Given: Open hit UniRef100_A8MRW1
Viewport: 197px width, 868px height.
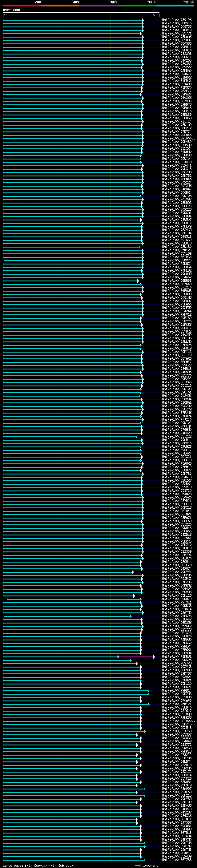Looking at the screenshot, I should tap(177, 657).
